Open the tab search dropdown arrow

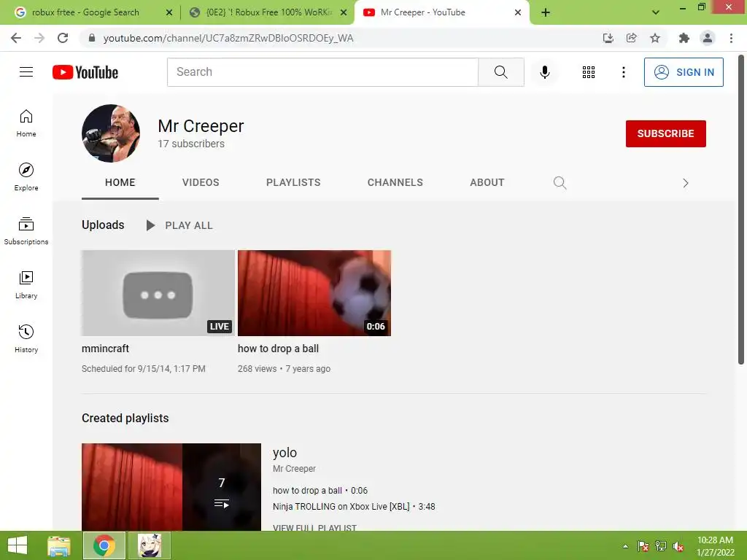tap(656, 12)
